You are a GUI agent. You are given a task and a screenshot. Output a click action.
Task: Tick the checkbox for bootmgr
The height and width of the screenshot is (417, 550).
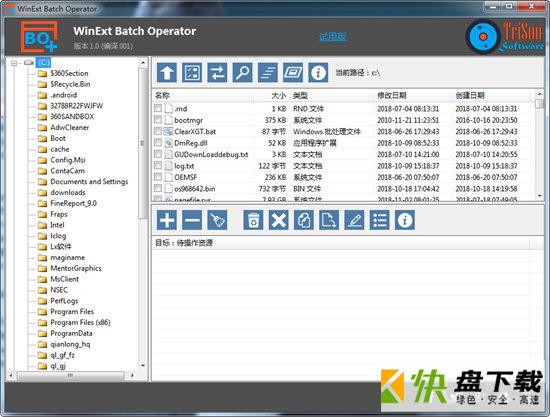[x=158, y=120]
